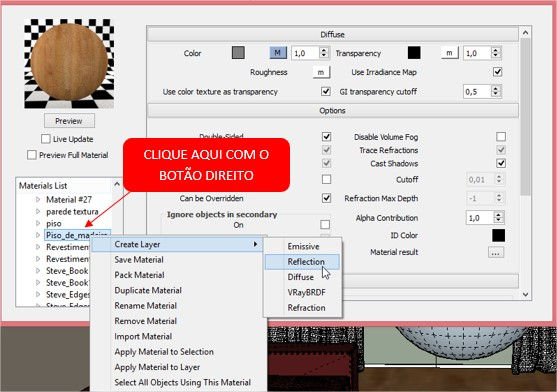The width and height of the screenshot is (557, 392).
Task: Click the Roughness m map button
Action: [321, 72]
